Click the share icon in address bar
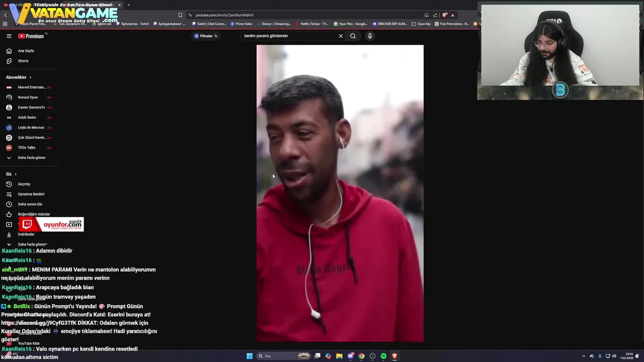Screen dimensions: 644x362 tap(435, 15)
